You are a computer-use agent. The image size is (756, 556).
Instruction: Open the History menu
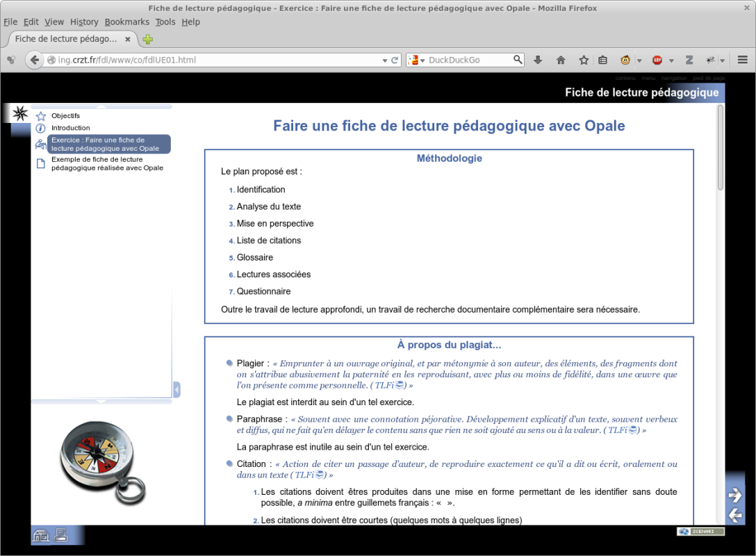pyautogui.click(x=84, y=22)
